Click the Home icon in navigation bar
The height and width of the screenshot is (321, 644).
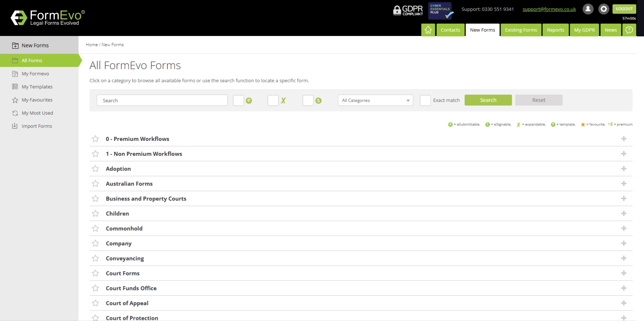(428, 30)
